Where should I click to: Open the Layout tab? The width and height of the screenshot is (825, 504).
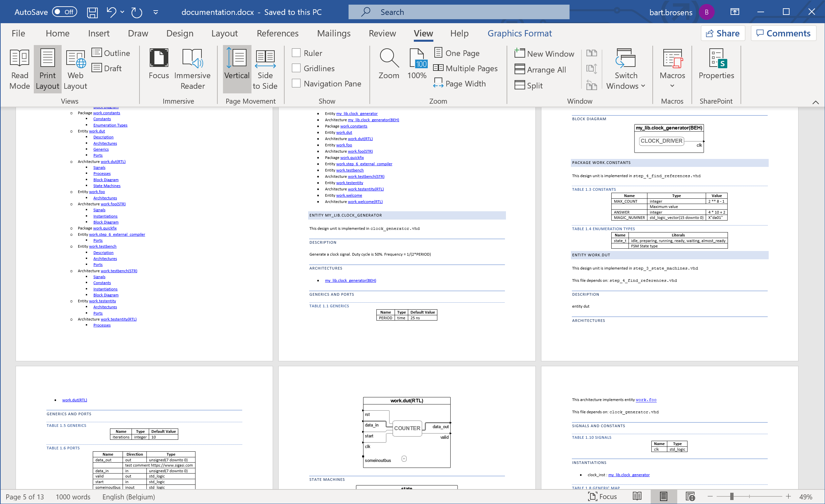click(x=224, y=33)
